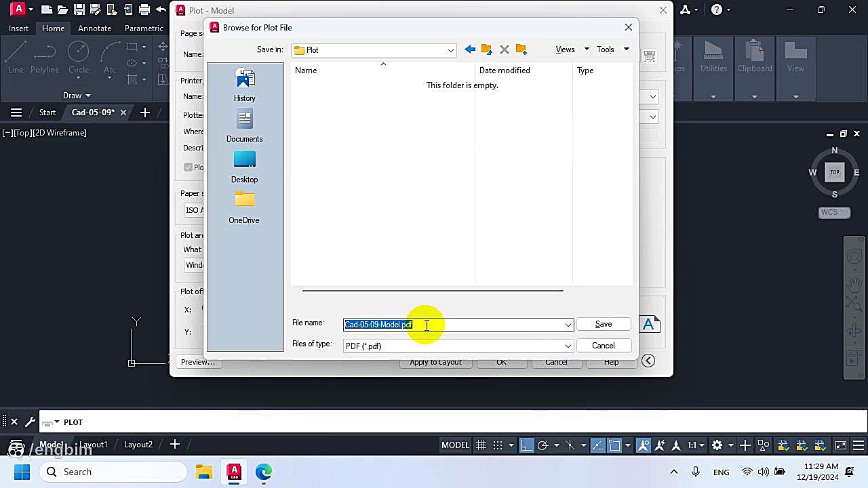Image resolution: width=868 pixels, height=488 pixels.
Task: Click Clean Screen icon in status bar
Action: point(841,445)
